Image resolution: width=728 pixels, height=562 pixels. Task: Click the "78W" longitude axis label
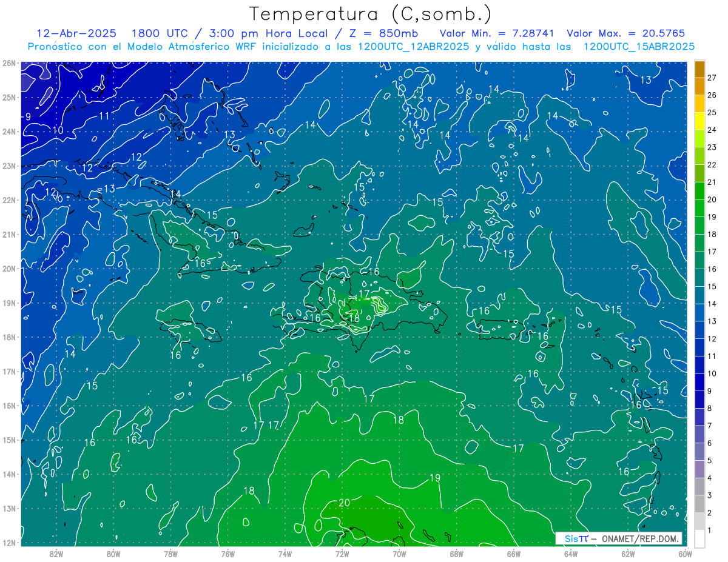pyautogui.click(x=170, y=554)
